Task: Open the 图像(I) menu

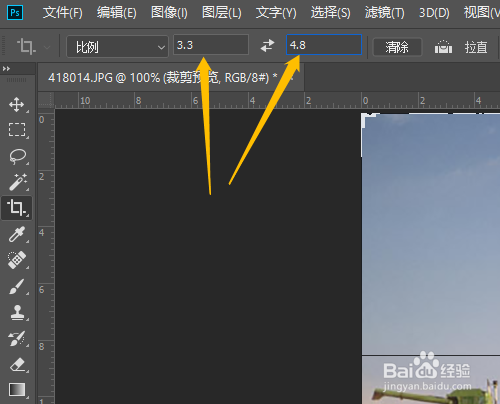Action: (x=169, y=13)
